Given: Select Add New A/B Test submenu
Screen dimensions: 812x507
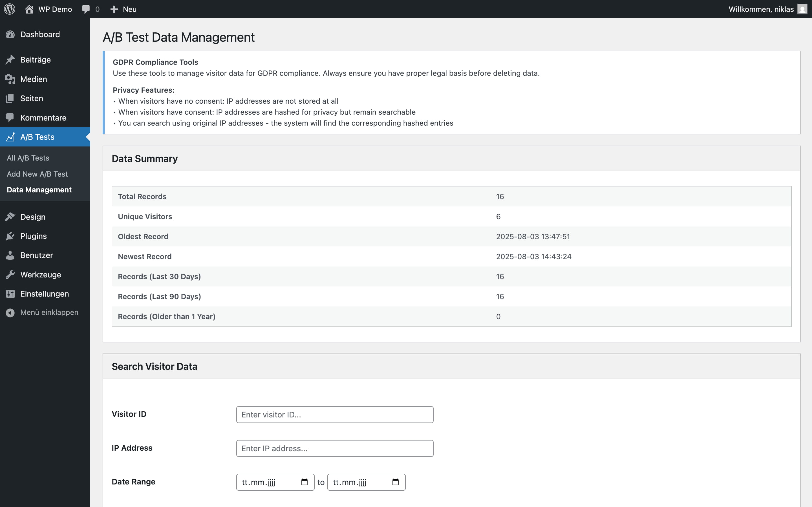Looking at the screenshot, I should click(x=37, y=174).
